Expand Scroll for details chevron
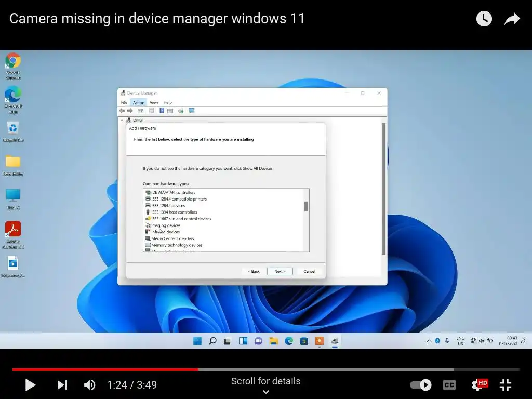Screen dimensions: 532x399 (266, 392)
